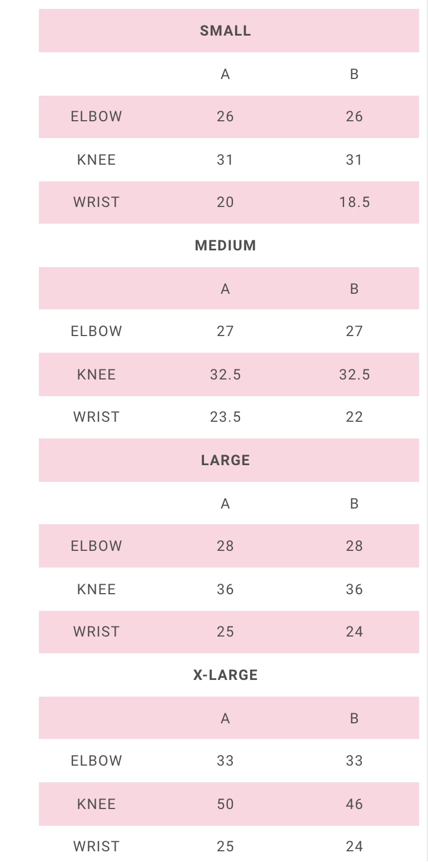Click the ELBOW row label in Small section
The height and width of the screenshot is (868, 428).
point(96,116)
